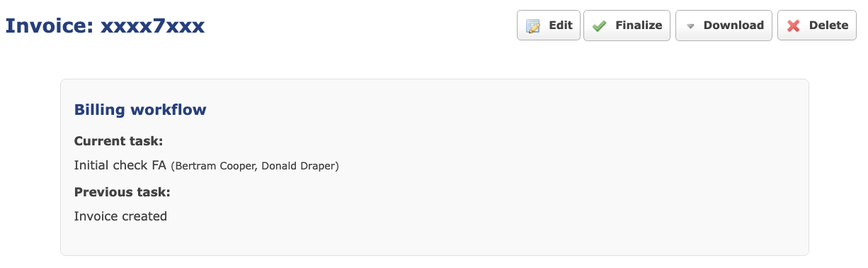Click the 'Download' label text
Image resolution: width=868 pixels, height=268 pixels.
733,26
